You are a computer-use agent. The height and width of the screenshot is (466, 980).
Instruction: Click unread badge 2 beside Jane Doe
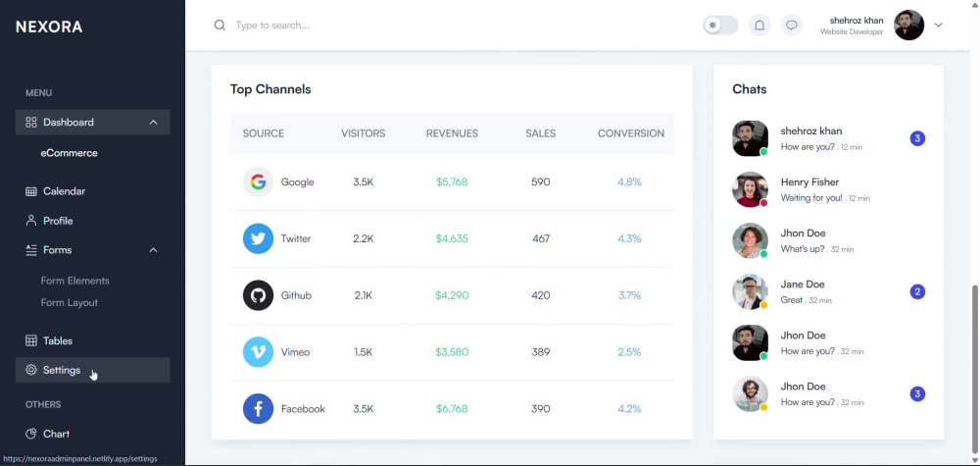pos(917,291)
